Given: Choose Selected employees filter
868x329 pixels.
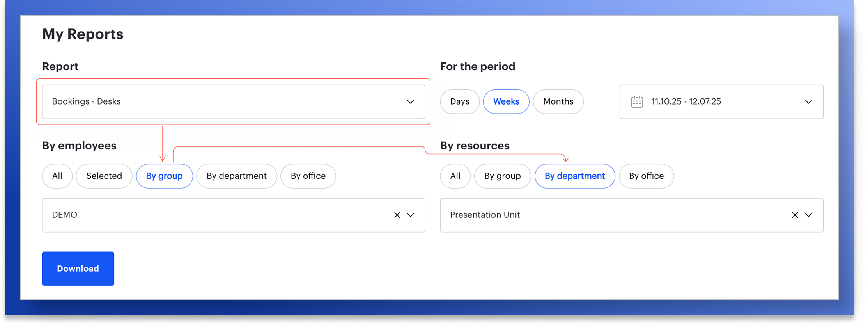Looking at the screenshot, I should (x=104, y=176).
